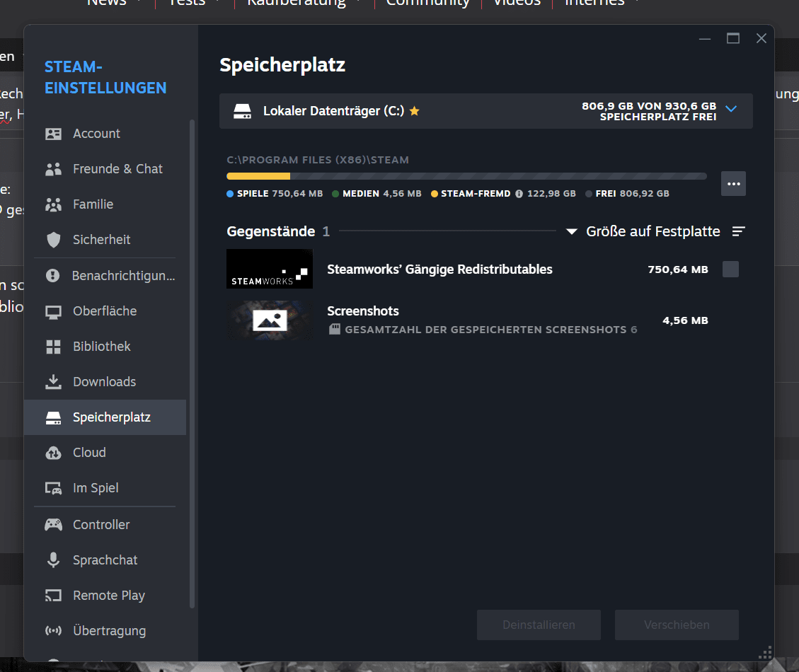This screenshot has width=799, height=672.
Task: Click the storage usage progress bar
Action: pos(467,176)
